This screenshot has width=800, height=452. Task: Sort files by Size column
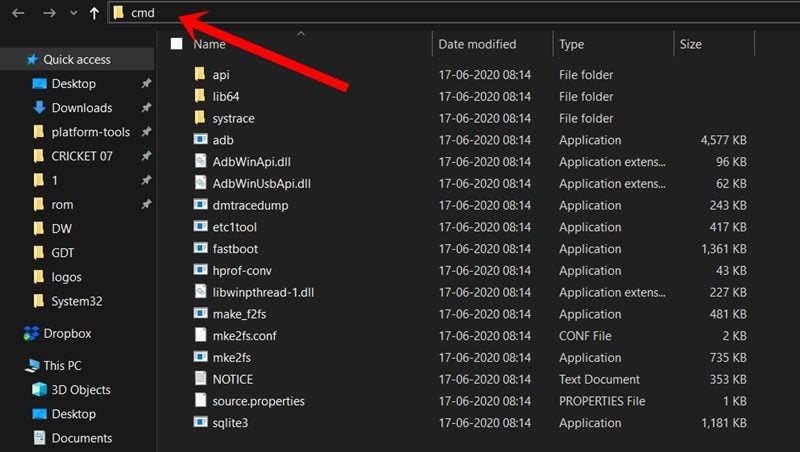point(691,44)
